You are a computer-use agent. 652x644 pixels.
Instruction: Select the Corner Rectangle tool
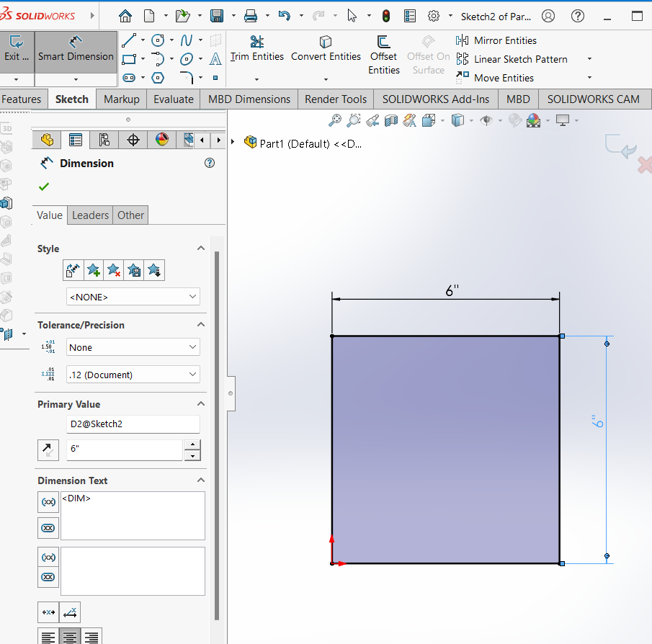129,59
